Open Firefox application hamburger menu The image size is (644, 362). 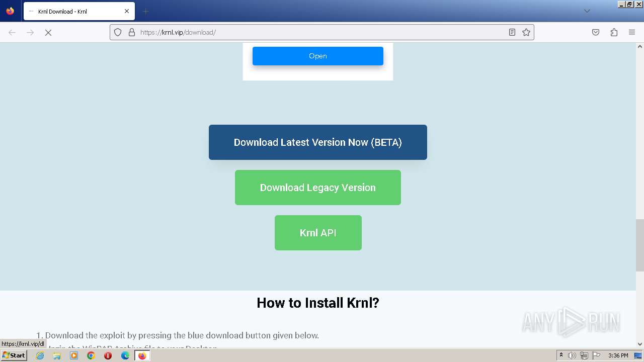tap(632, 32)
